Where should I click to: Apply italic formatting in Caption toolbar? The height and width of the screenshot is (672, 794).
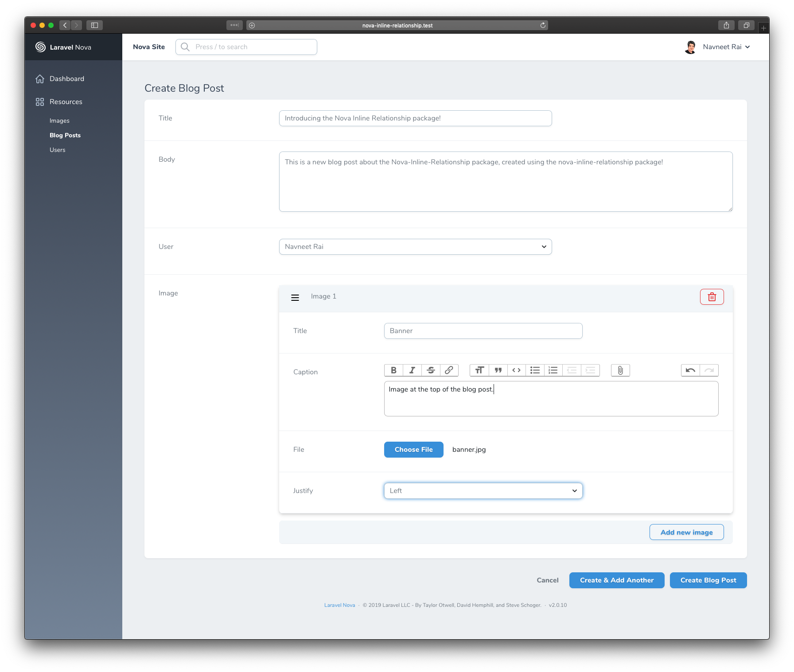coord(412,370)
